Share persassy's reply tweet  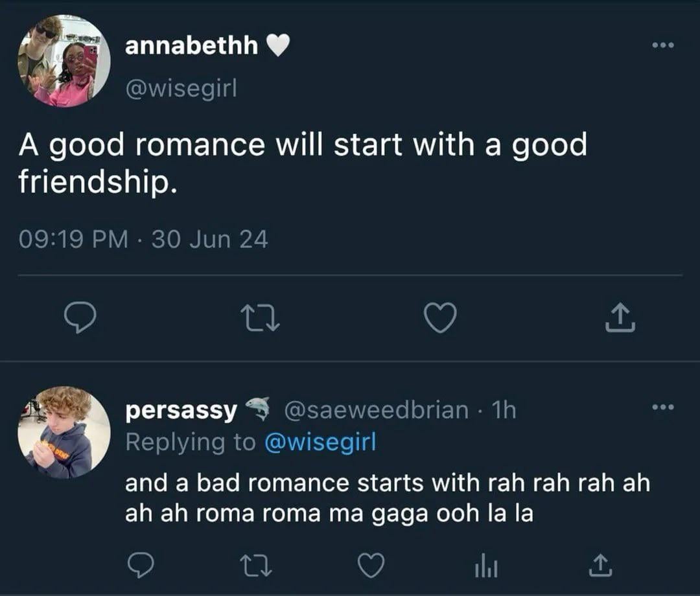(x=600, y=565)
